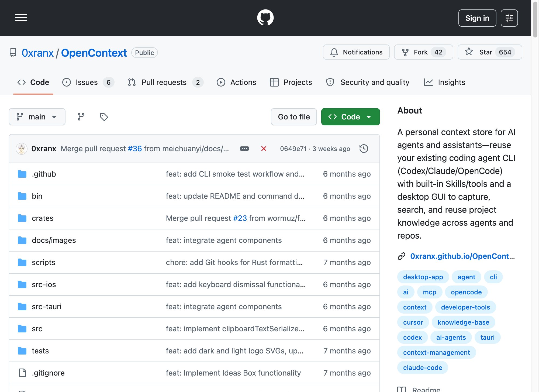Screen dimensions: 539x392
Task: Select the knowledge-base topic tag
Action: (x=463, y=322)
